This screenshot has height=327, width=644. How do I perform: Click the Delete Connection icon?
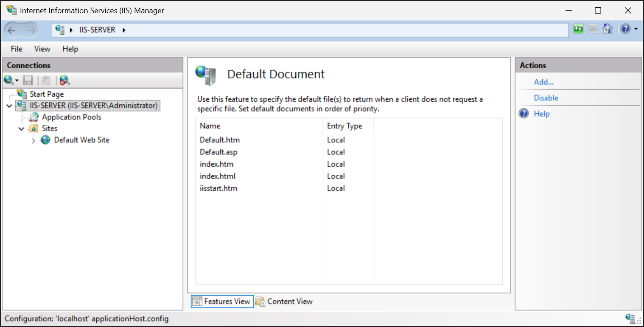[x=64, y=80]
